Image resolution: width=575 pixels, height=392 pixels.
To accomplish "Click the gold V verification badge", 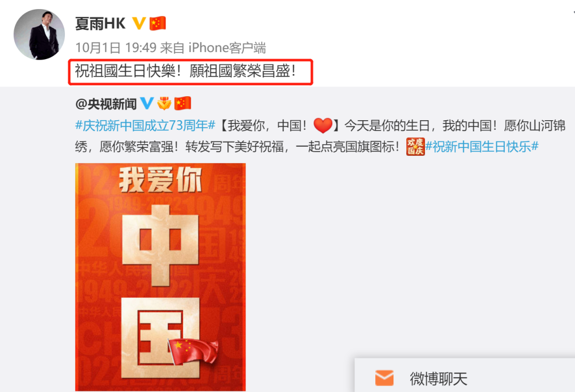I will tap(139, 23).
